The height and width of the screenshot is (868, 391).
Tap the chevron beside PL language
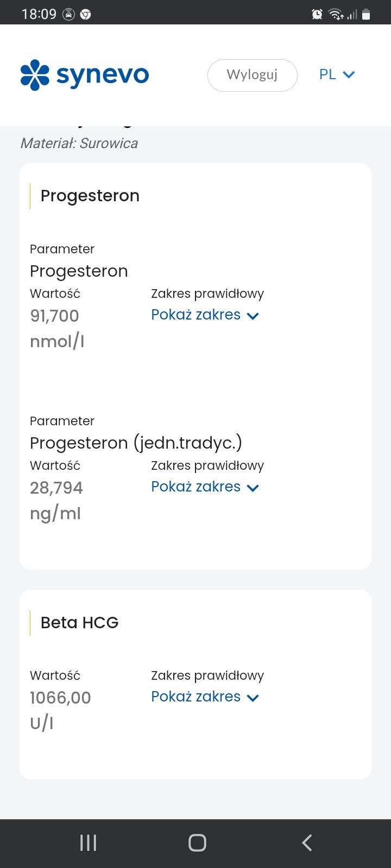349,75
